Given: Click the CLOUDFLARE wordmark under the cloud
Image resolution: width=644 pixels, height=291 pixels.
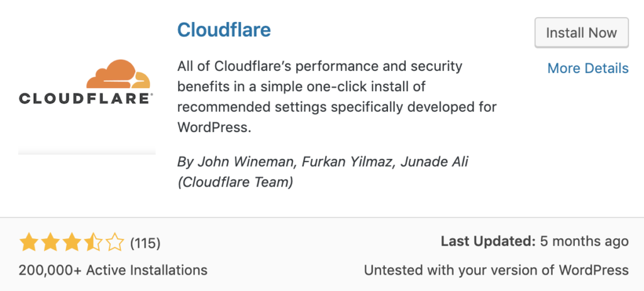Looking at the screenshot, I should 86,99.
